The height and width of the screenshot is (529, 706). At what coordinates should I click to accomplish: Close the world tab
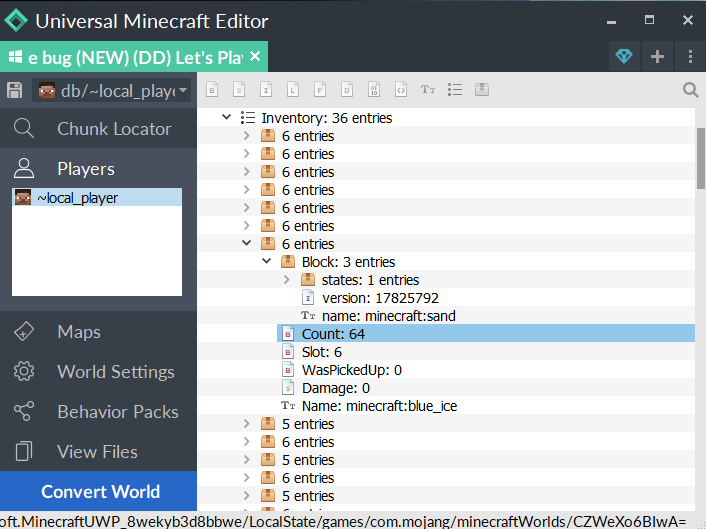click(255, 56)
